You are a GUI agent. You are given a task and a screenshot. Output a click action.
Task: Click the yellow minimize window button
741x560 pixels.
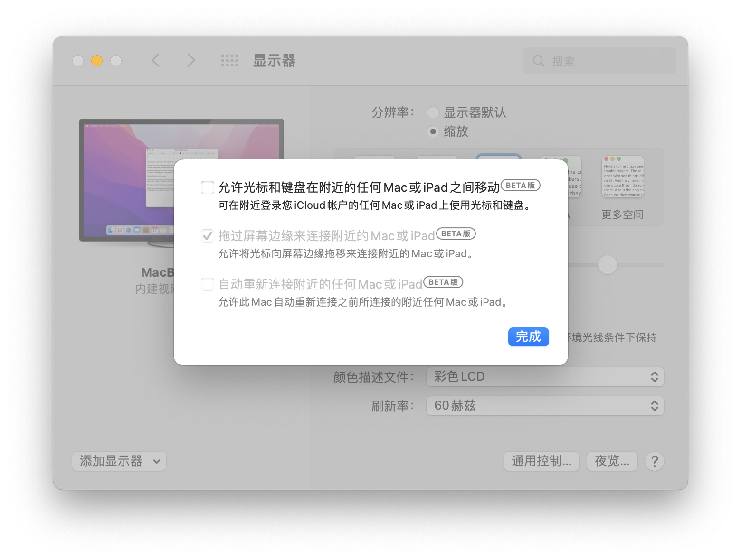click(x=97, y=61)
